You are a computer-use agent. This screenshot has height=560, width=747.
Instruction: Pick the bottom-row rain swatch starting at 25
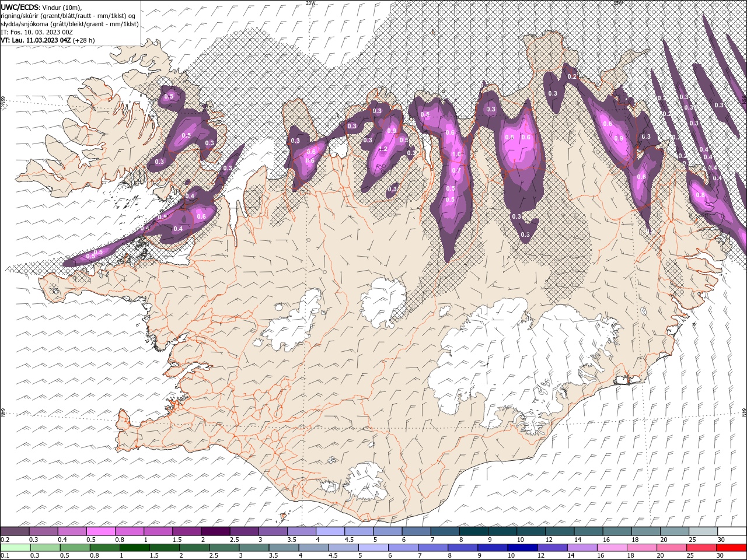[701, 548]
